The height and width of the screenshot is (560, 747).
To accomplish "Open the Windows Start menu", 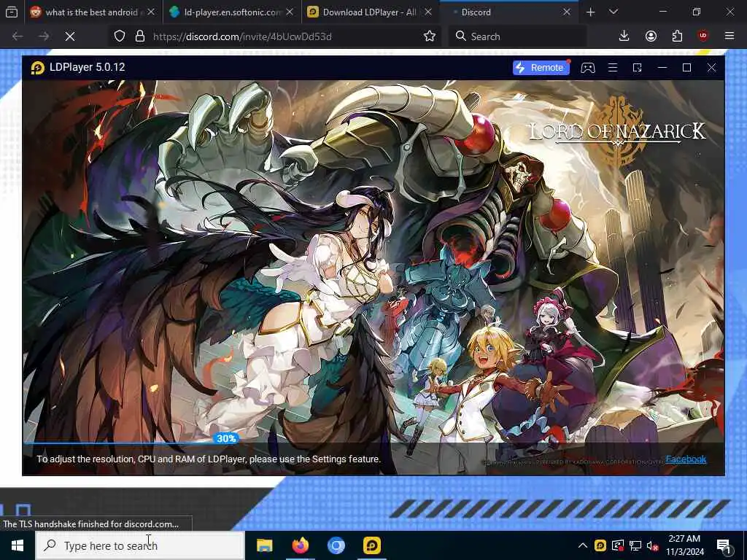I will [x=18, y=545].
